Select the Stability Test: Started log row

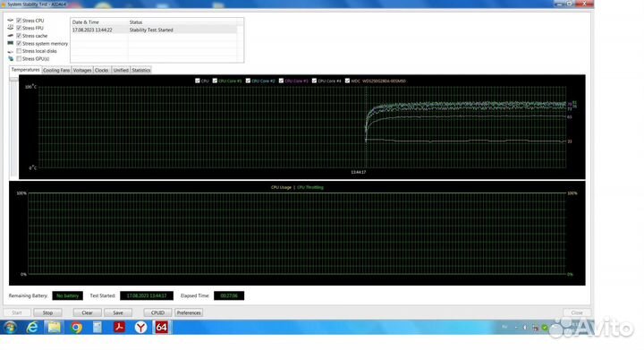154,30
